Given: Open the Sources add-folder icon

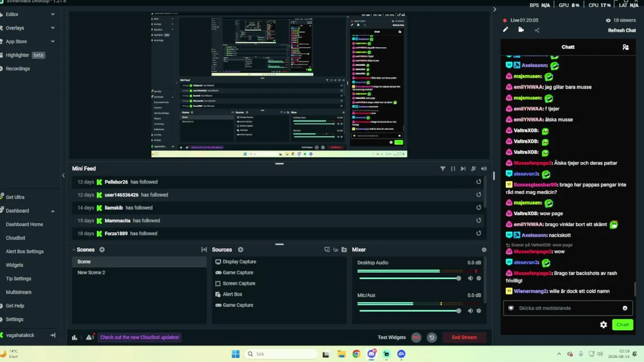Looking at the screenshot, I should 344,250.
